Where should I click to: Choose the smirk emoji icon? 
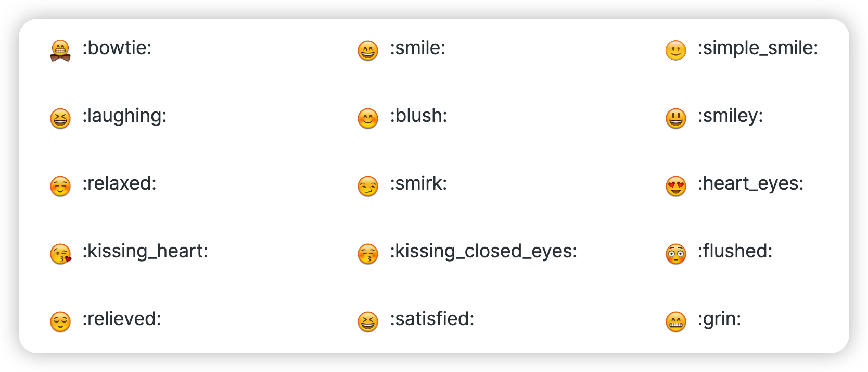tap(368, 186)
